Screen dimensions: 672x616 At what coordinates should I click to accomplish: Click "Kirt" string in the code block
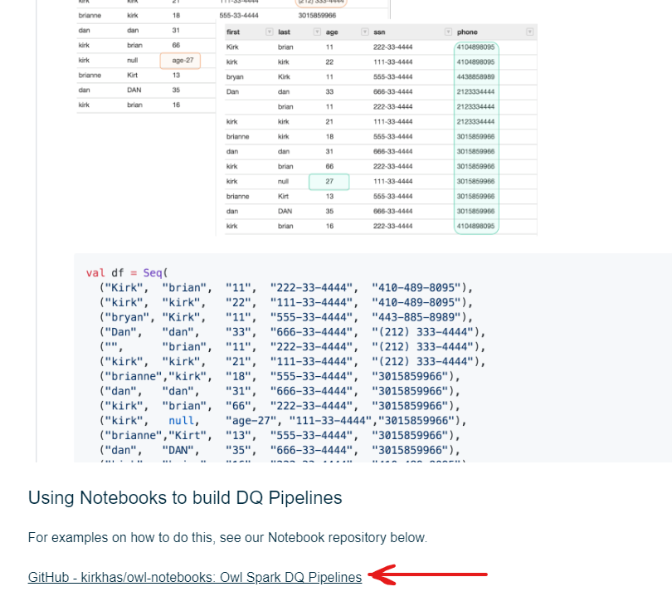[x=187, y=435]
